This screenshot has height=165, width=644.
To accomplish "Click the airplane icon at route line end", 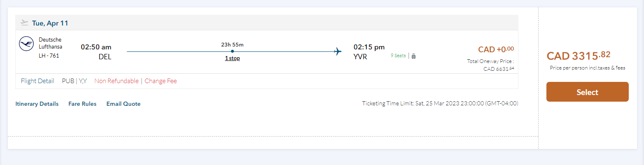I will tap(338, 51).
